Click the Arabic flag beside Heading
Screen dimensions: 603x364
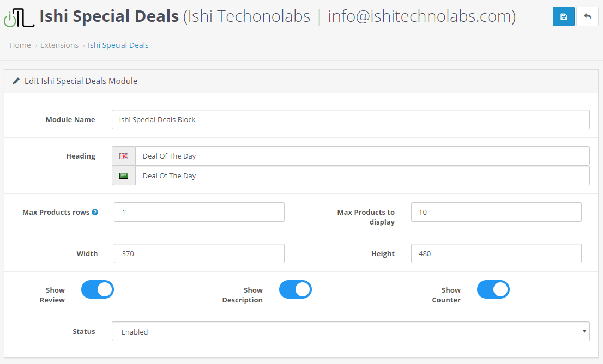[x=124, y=175]
